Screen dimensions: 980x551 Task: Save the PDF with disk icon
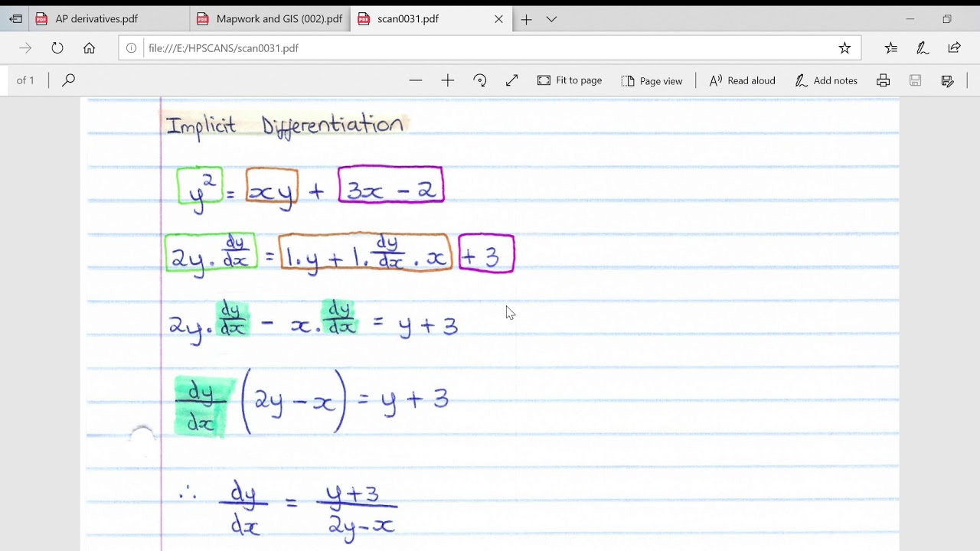[915, 80]
